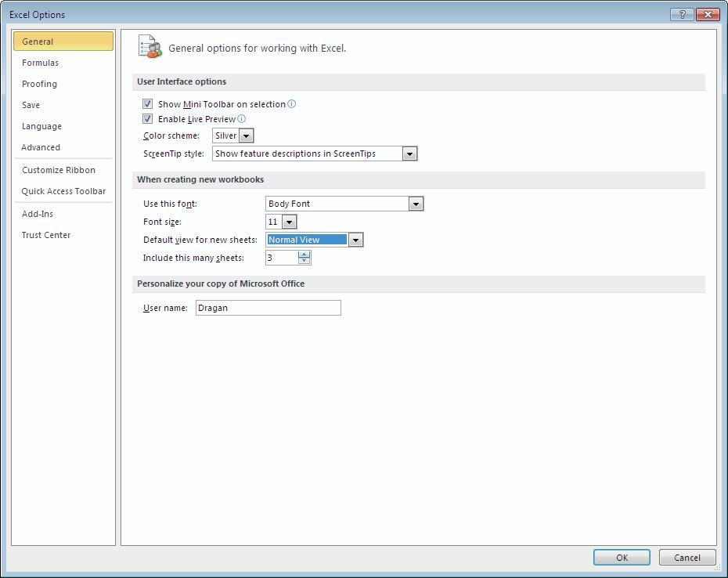Screen dimensions: 728x578
Task: Go to the Add-Ins category
Action: tap(63, 214)
